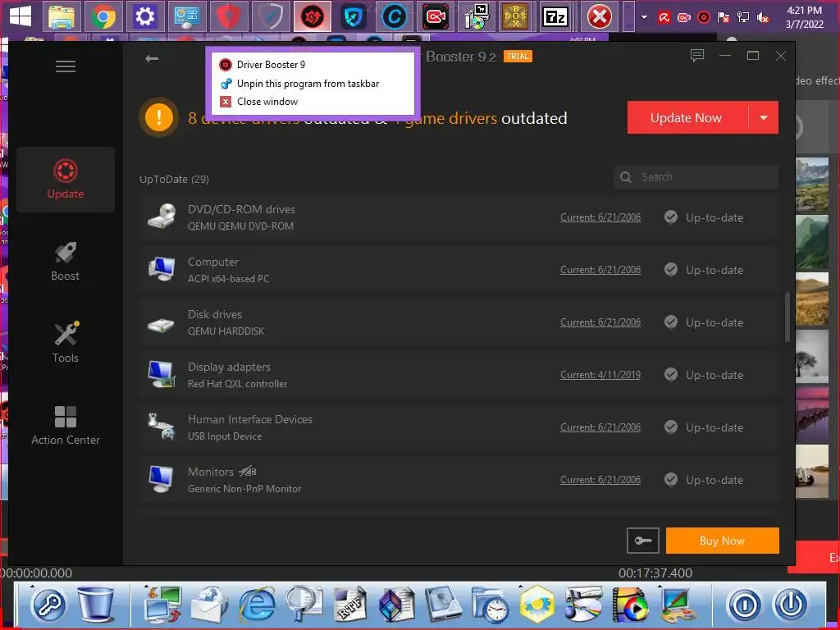840x630 pixels.
Task: Open the Windows Start button
Action: (21, 16)
